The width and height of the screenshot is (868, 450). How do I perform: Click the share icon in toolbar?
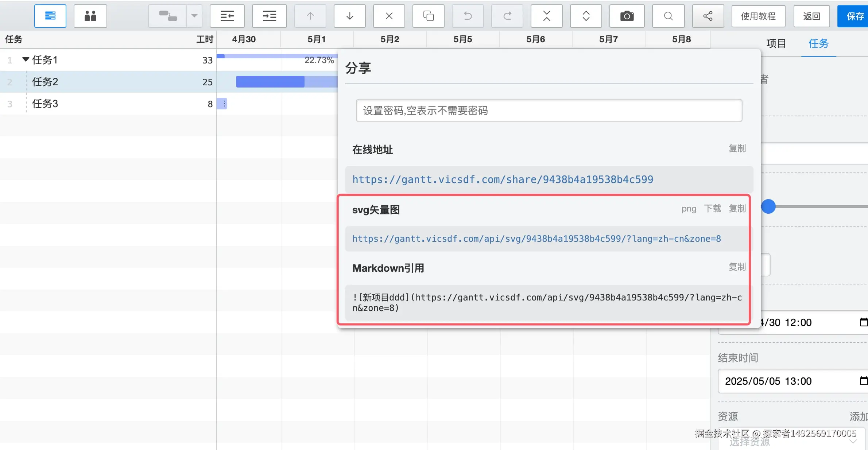[x=708, y=16]
